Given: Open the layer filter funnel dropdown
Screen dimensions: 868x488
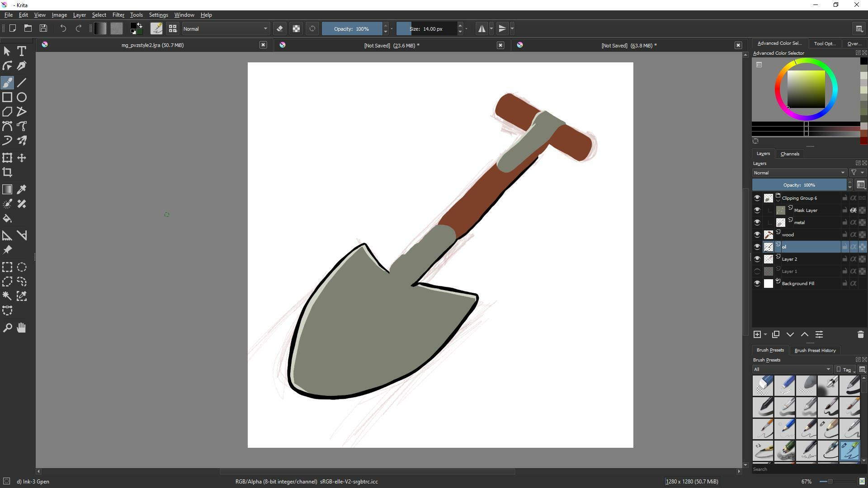Looking at the screenshot, I should (857, 173).
